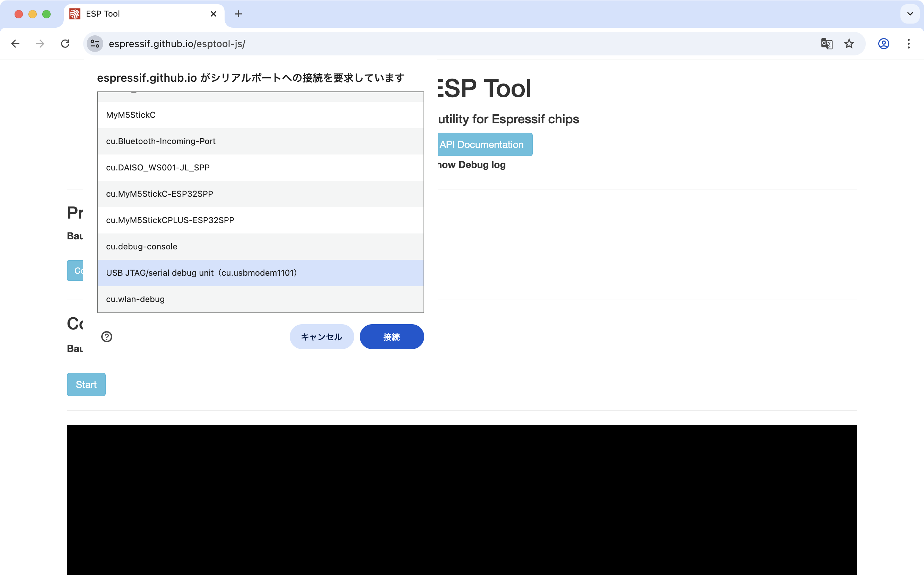
Task: Click the browser forward arrow
Action: coord(40,44)
